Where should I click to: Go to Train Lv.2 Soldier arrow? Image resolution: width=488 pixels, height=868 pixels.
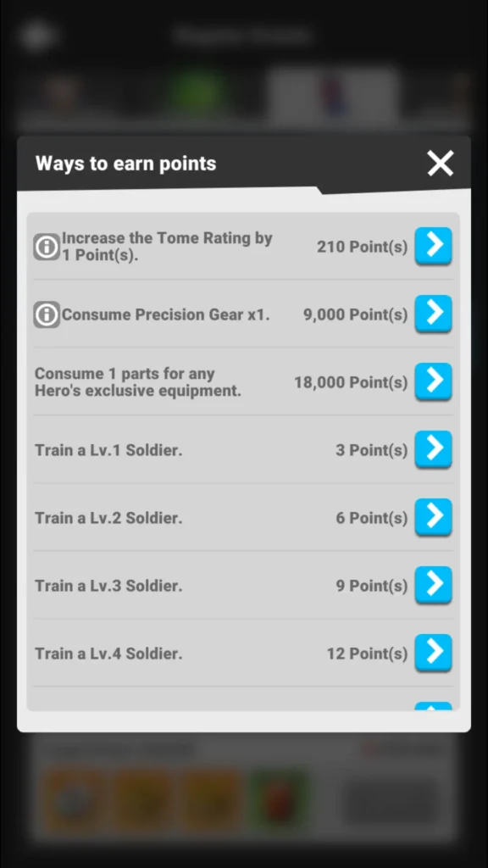pos(433,516)
